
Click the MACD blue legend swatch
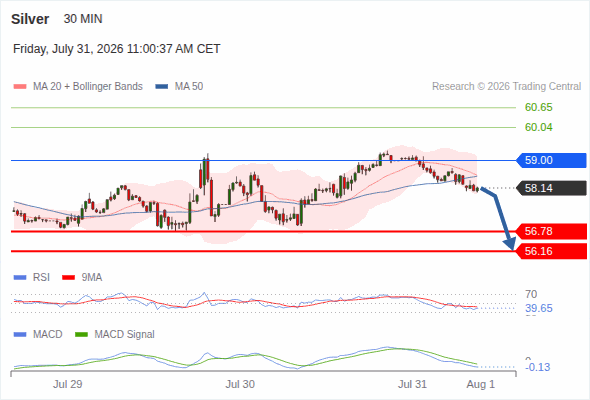tap(20, 334)
